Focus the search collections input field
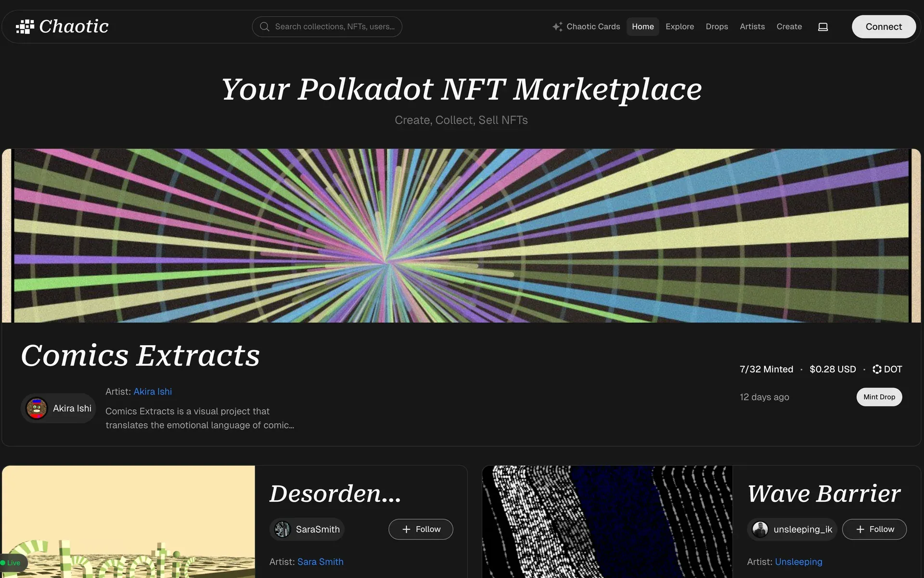The width and height of the screenshot is (924, 578). (327, 26)
